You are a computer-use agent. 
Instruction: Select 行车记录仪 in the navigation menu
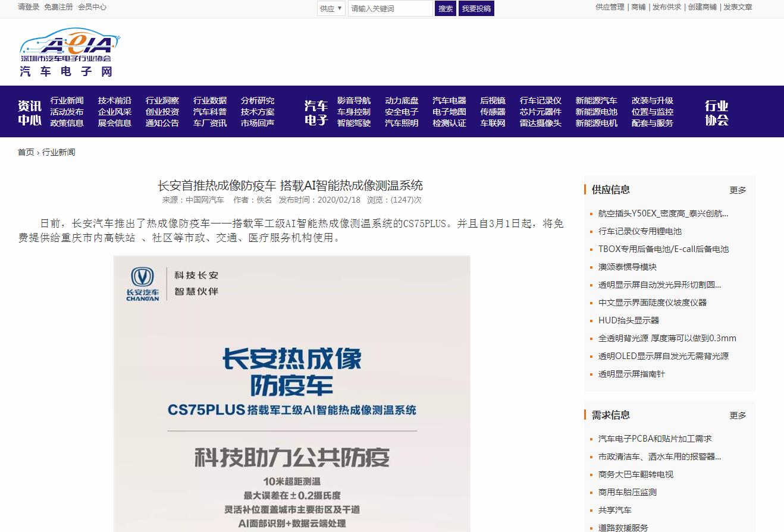click(541, 100)
